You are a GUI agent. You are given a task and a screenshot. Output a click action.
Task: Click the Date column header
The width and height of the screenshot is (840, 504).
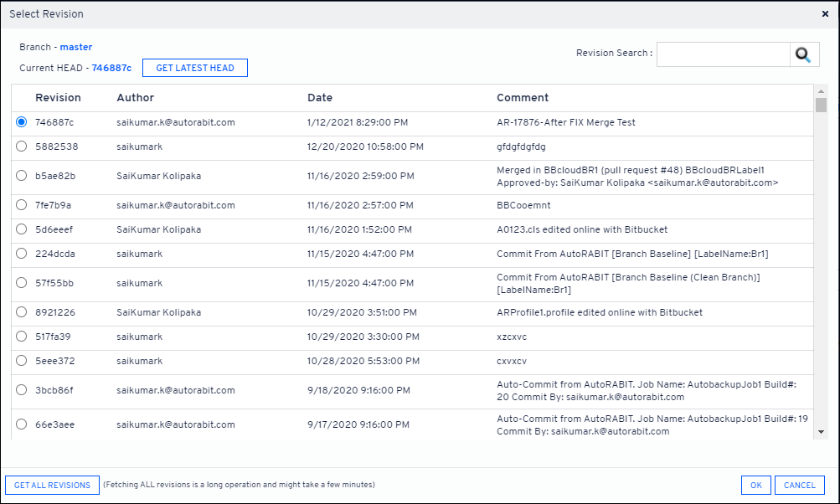pyautogui.click(x=320, y=98)
